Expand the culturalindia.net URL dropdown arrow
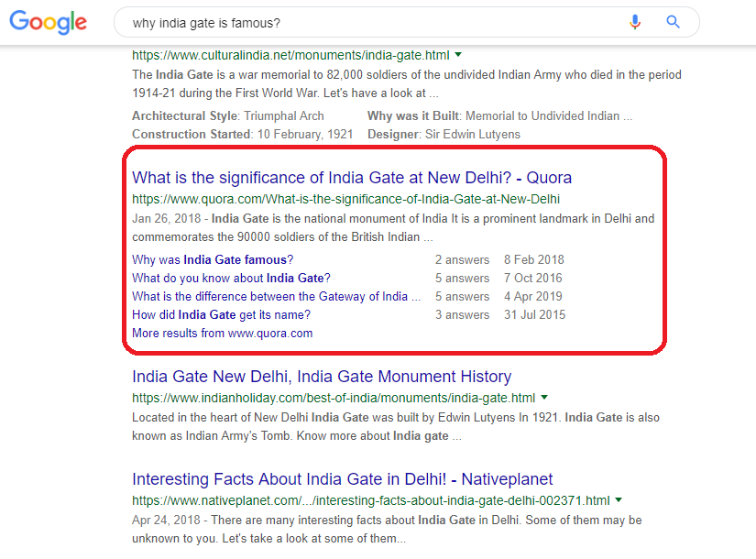 (x=458, y=55)
